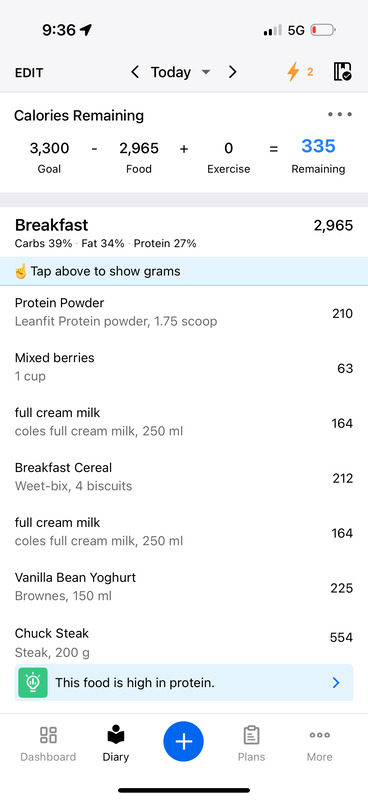Open Calories Remaining three-dot options

(x=340, y=114)
